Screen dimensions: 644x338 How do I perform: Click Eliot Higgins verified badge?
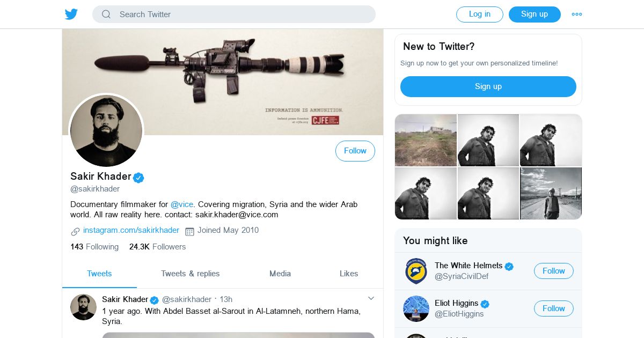click(x=485, y=304)
